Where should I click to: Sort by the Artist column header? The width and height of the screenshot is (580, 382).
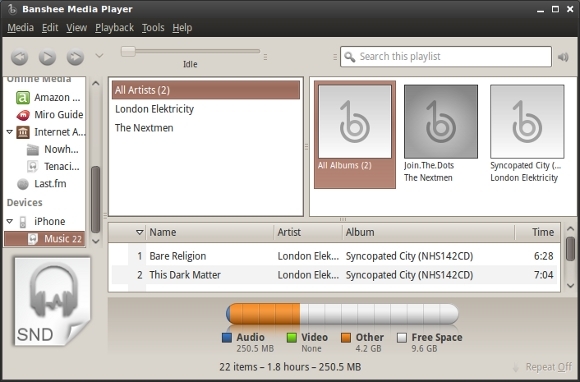(x=308, y=232)
